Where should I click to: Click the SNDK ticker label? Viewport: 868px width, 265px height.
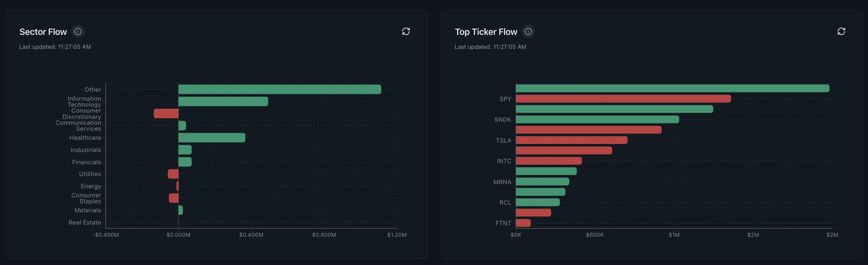click(503, 120)
